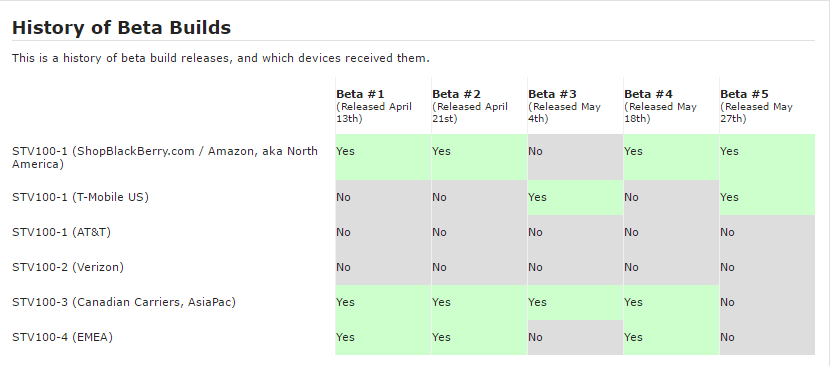833x366 pixels.
Task: Select the Beta #2 column header
Action: (x=479, y=106)
